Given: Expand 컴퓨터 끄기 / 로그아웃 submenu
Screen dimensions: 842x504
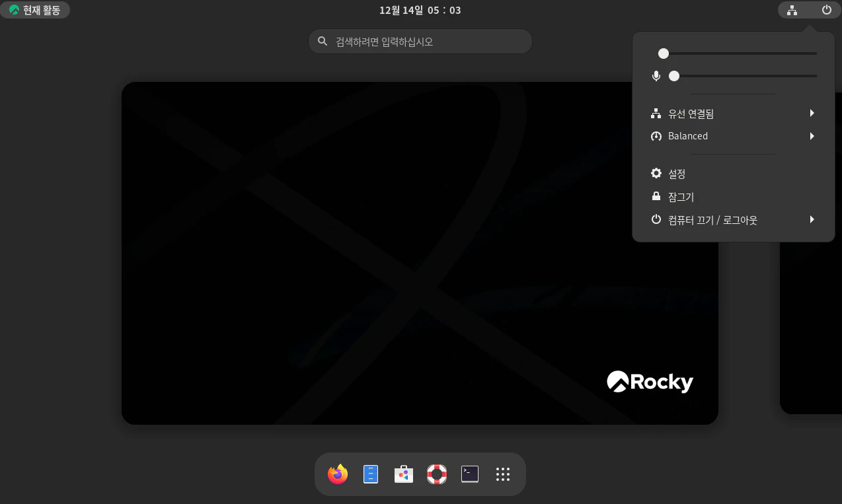Looking at the screenshot, I should tap(734, 220).
